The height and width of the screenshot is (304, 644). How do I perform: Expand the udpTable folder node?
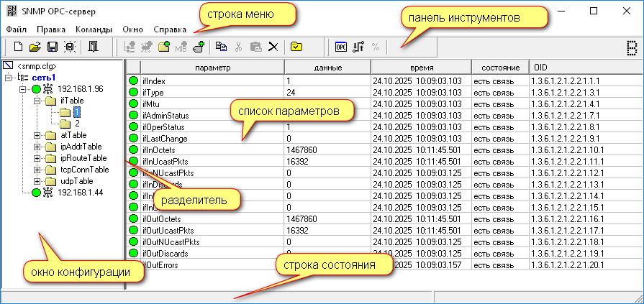[x=37, y=181]
